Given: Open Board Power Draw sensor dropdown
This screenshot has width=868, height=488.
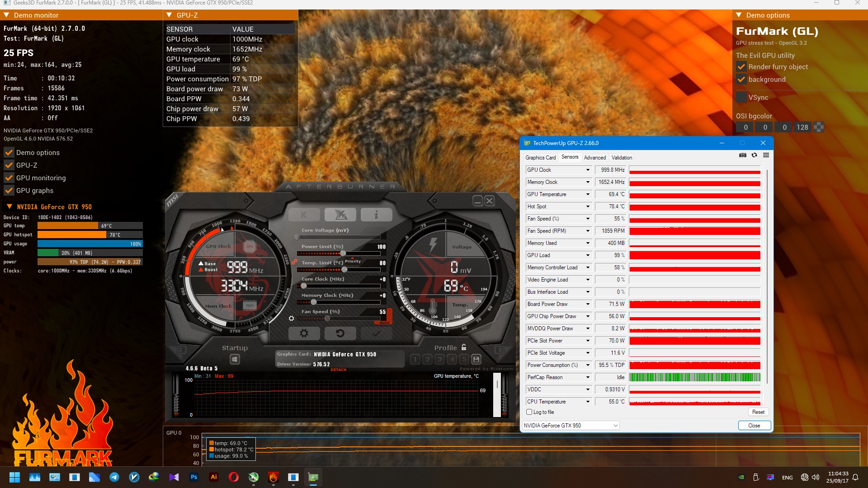Looking at the screenshot, I should point(588,304).
